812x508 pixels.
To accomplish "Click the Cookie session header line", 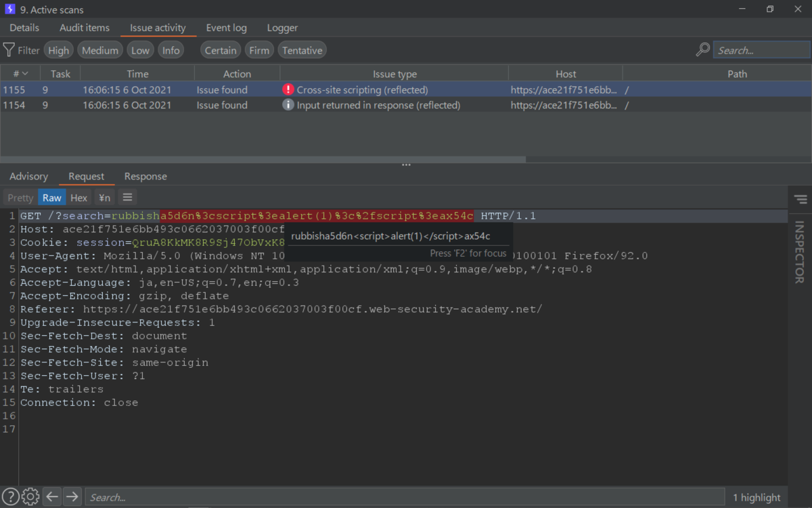I will click(152, 242).
